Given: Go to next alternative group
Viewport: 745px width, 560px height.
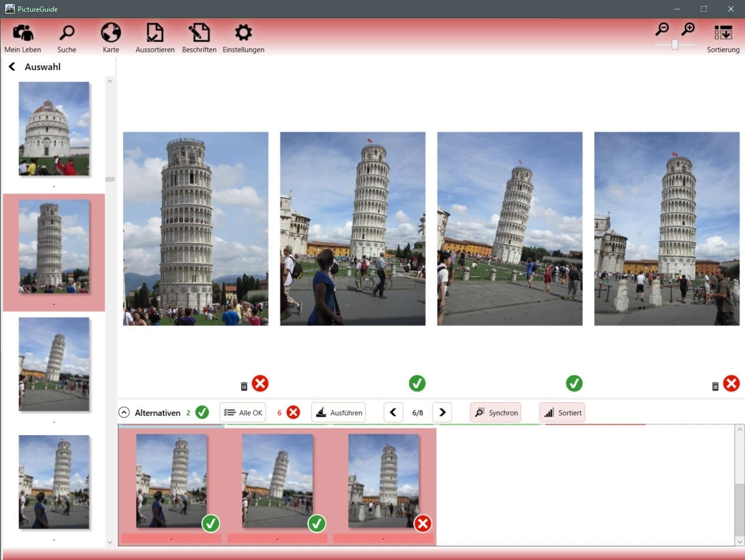Looking at the screenshot, I should pos(442,413).
